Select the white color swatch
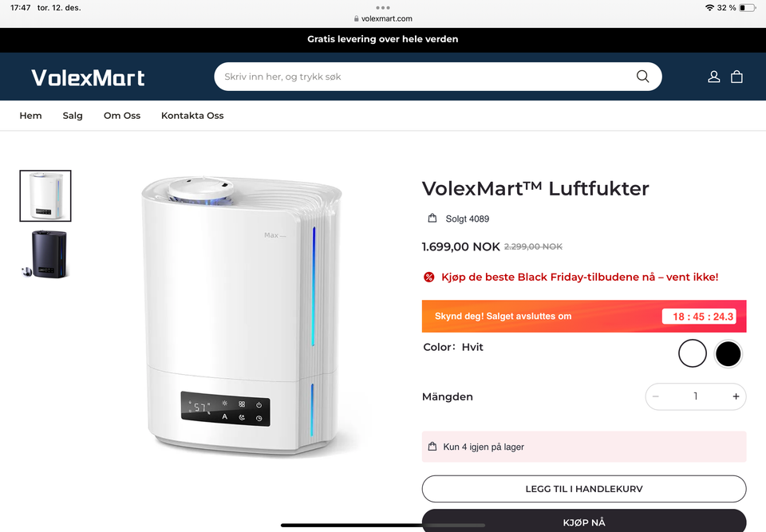766x532 pixels. pos(693,353)
